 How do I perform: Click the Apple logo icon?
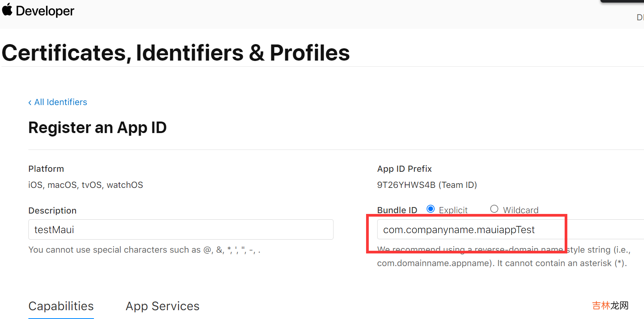[7, 10]
